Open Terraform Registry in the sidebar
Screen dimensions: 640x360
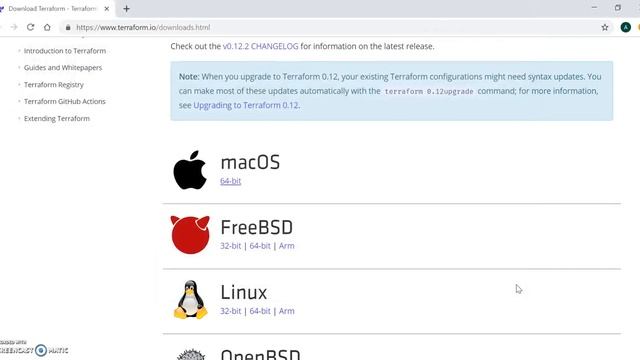(54, 84)
